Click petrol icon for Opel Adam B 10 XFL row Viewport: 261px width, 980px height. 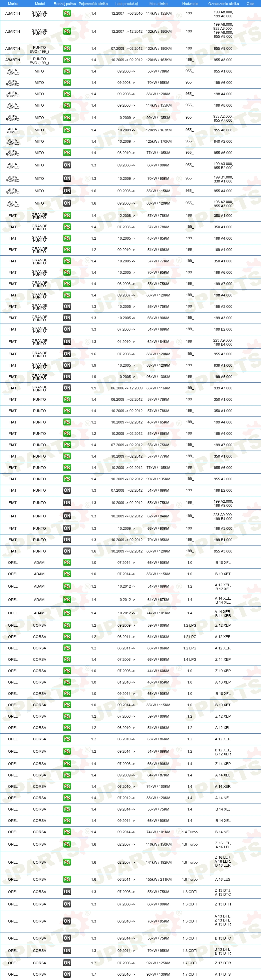coord(67,563)
